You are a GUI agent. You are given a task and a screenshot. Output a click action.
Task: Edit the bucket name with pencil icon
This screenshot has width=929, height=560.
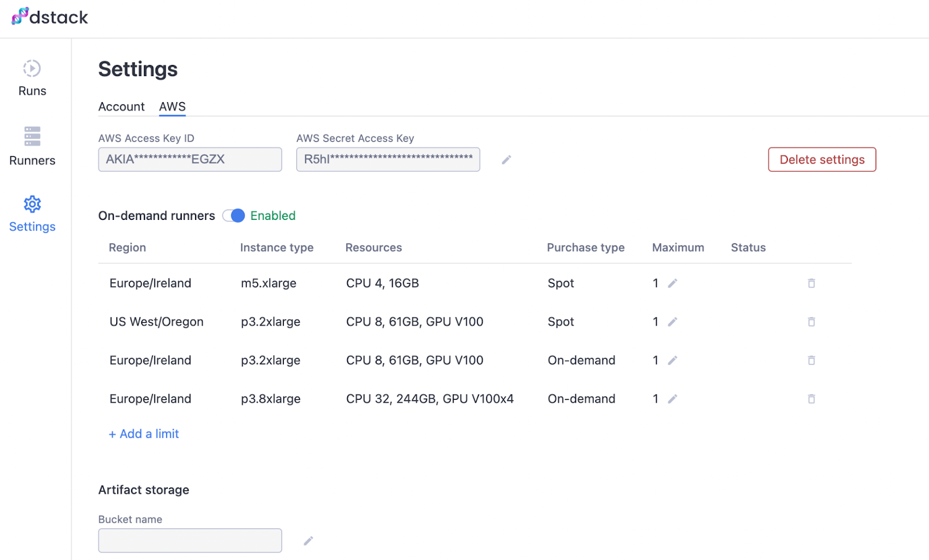(x=308, y=541)
